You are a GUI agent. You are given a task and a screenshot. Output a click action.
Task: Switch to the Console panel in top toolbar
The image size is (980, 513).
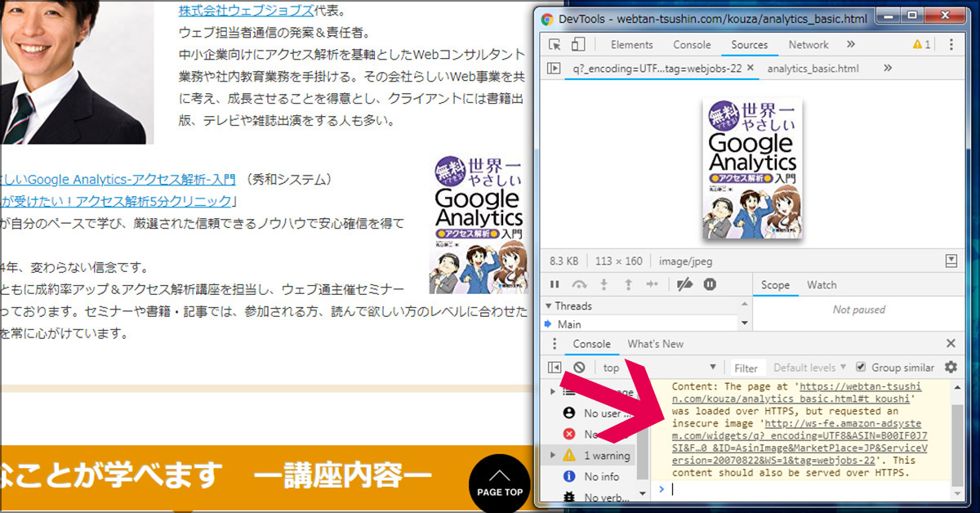[692, 45]
